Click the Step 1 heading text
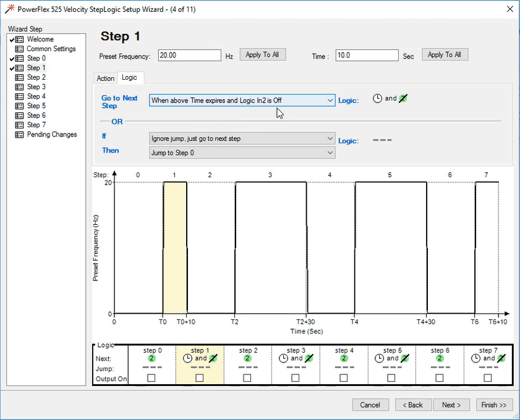 click(121, 36)
